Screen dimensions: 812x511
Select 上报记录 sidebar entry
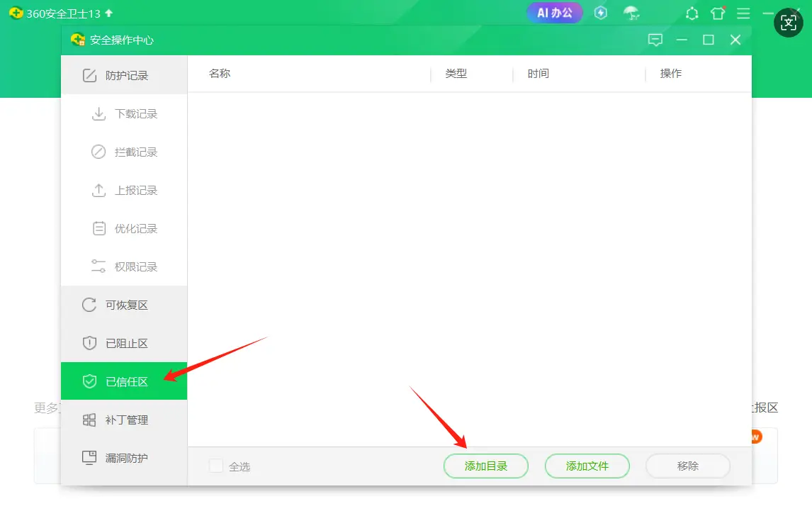[135, 190]
